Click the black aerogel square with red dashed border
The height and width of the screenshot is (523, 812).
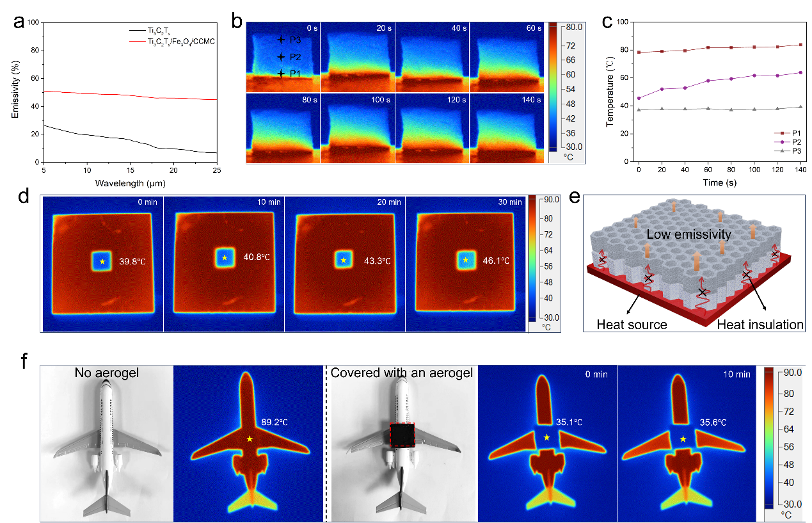pyautogui.click(x=404, y=435)
